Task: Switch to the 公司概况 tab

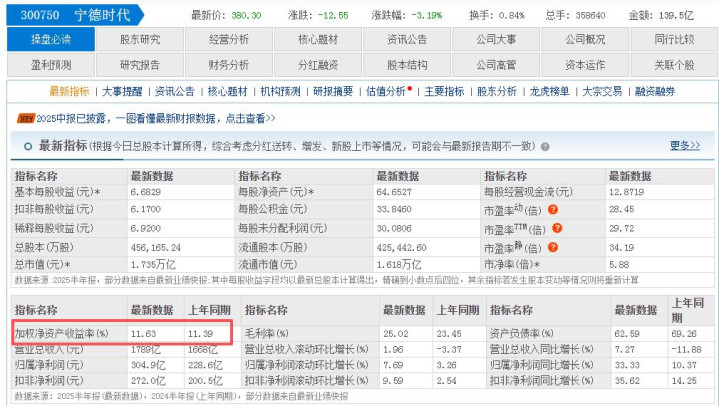Action: pos(585,39)
